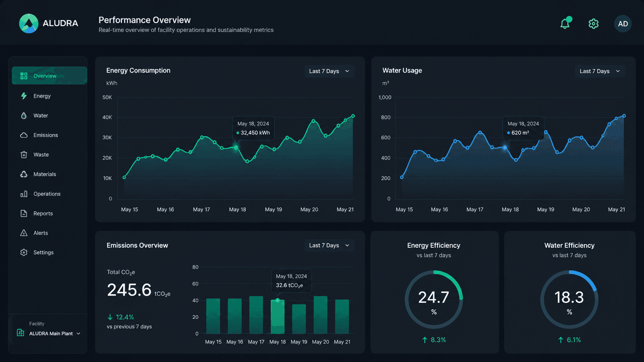Viewport: 644px width, 362px height.
Task: Click the Operations bar chart icon
Action: coord(24,194)
